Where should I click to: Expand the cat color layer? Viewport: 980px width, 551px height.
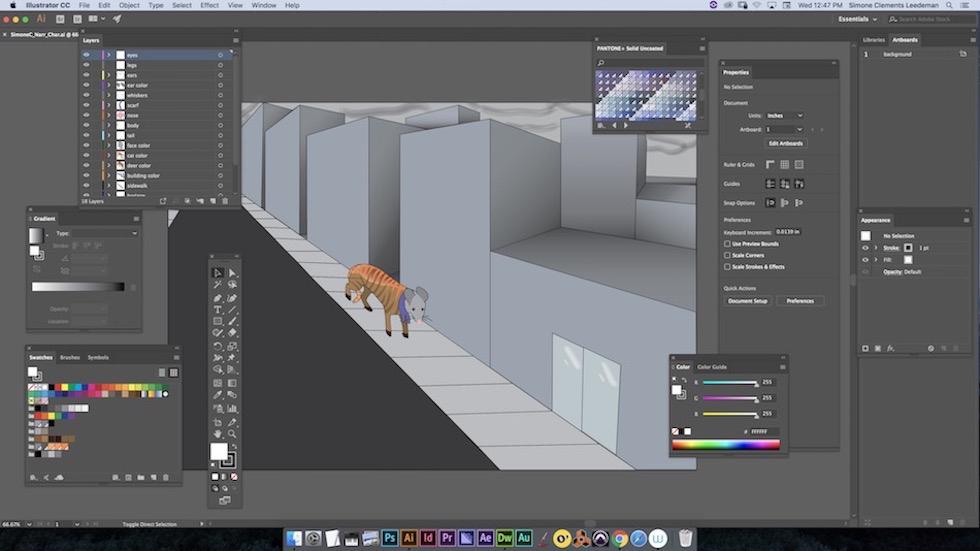point(109,156)
